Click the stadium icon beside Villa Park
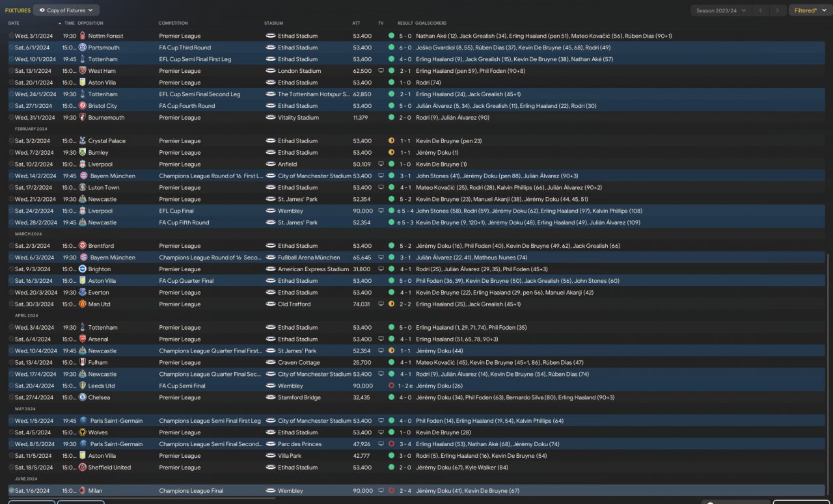Image resolution: width=833 pixels, height=504 pixels. pyautogui.click(x=271, y=456)
